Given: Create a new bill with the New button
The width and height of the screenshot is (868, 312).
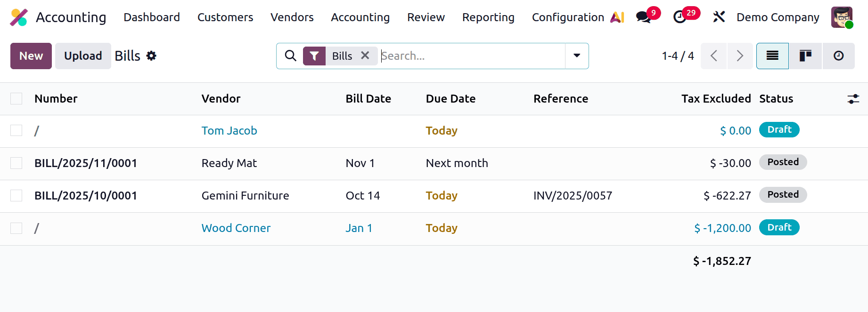Looking at the screenshot, I should pos(31,56).
